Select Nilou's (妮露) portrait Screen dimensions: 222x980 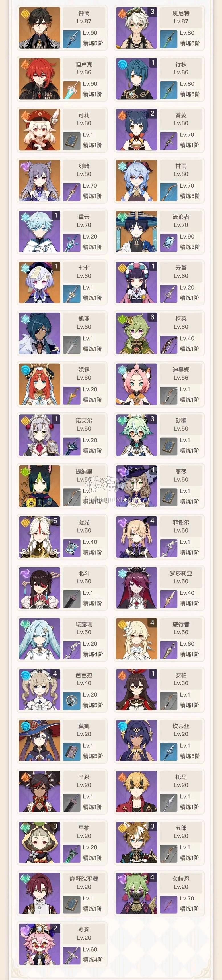point(40,384)
